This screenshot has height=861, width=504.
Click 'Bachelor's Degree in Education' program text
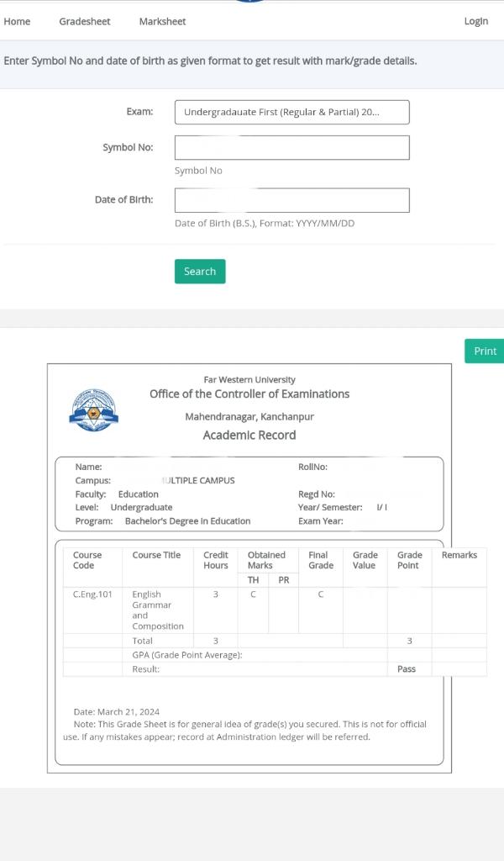pos(187,521)
